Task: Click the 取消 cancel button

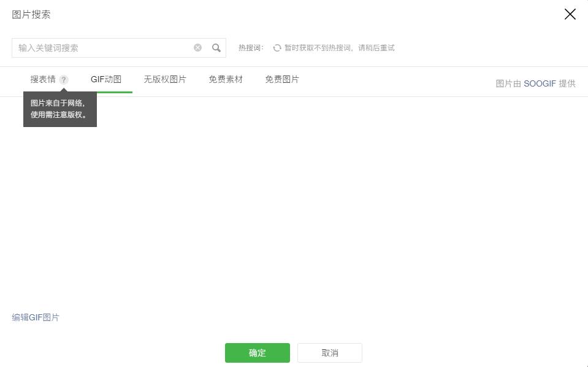Action: tap(329, 353)
